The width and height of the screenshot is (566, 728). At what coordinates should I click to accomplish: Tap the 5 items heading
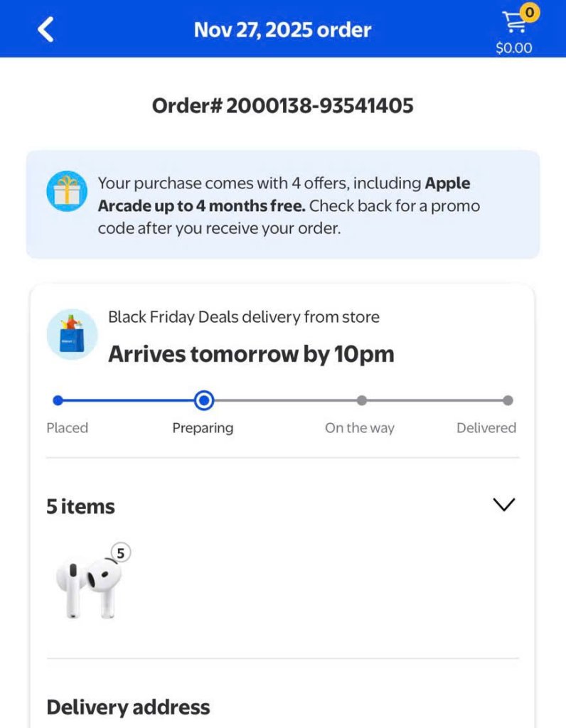[80, 507]
